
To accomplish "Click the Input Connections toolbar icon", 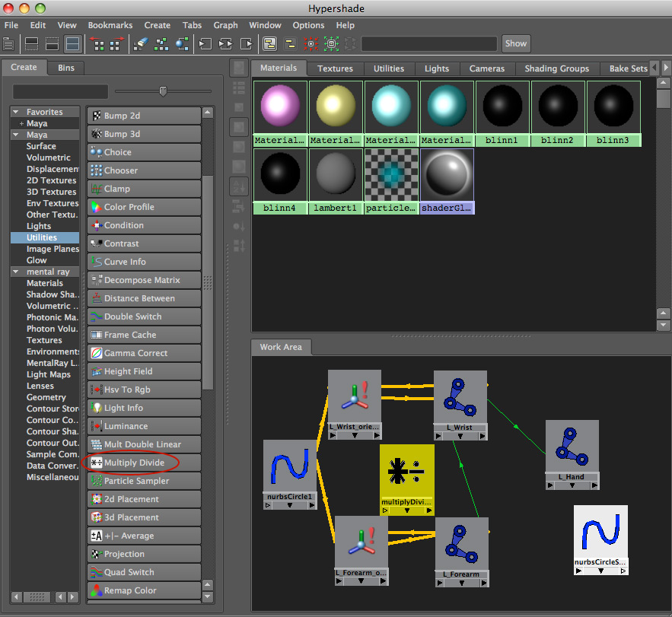I will tap(205, 43).
